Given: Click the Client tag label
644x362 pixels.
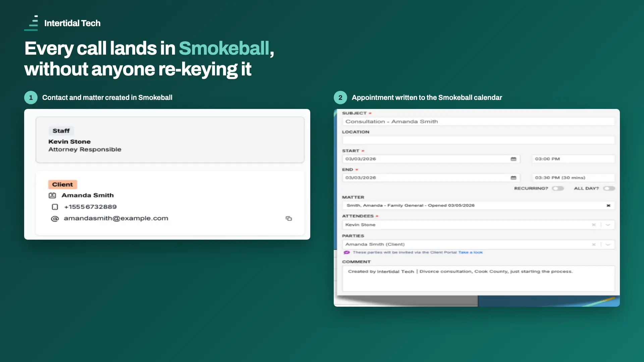Looking at the screenshot, I should point(62,184).
